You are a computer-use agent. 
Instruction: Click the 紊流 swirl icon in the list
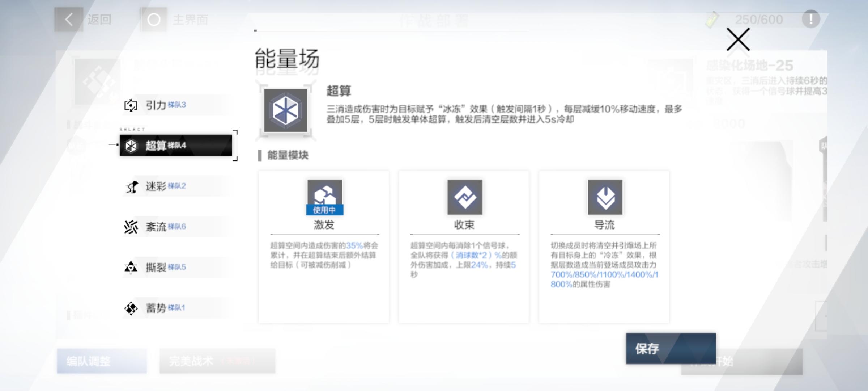click(x=131, y=227)
